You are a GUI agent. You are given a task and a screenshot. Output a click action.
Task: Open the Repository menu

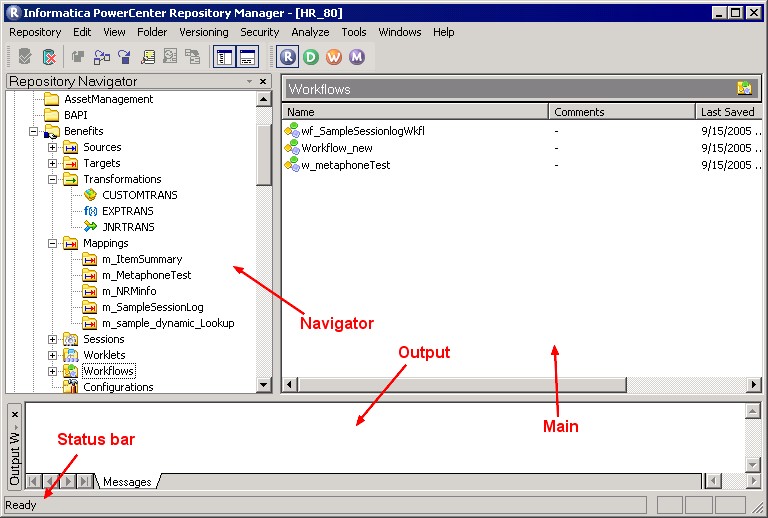pos(35,32)
